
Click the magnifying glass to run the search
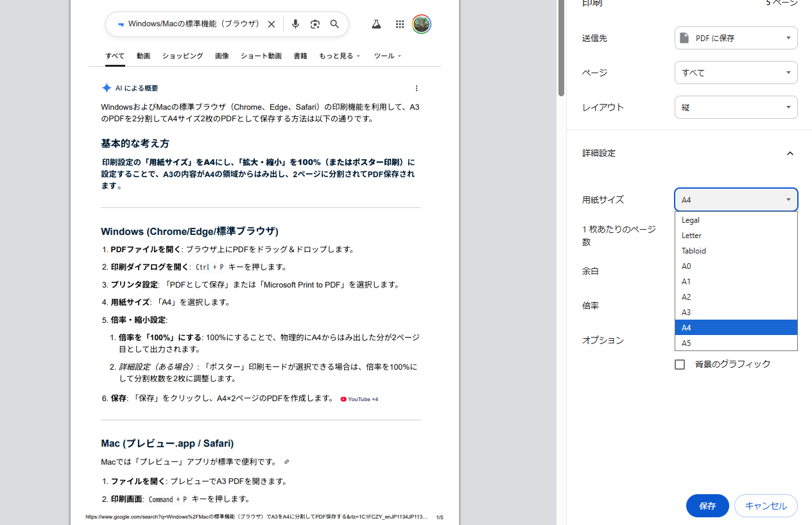tap(334, 24)
